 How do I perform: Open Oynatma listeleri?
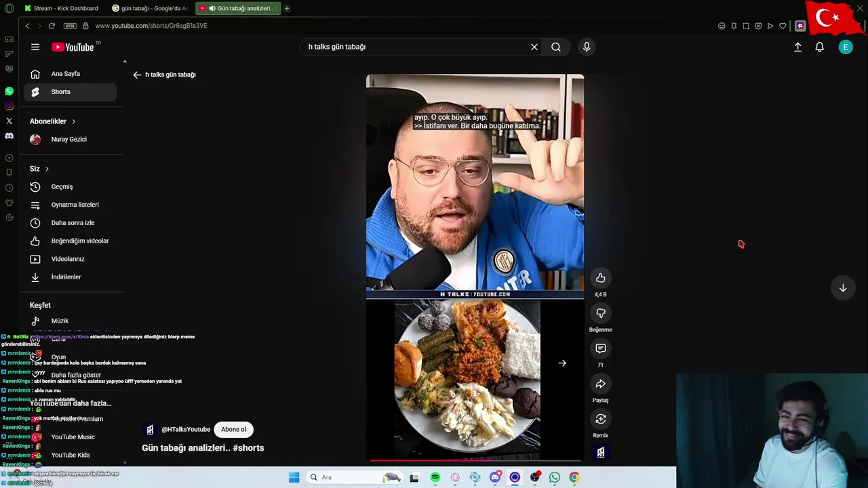pos(71,205)
